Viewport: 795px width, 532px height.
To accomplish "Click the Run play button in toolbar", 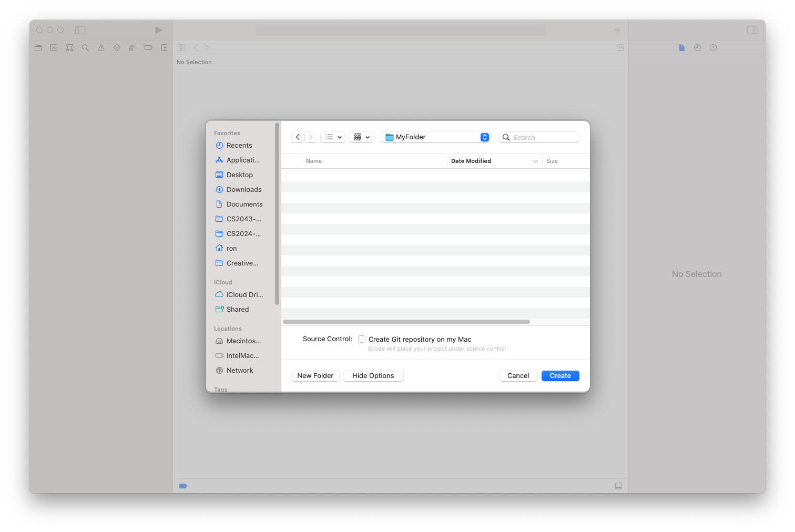I will (x=158, y=30).
